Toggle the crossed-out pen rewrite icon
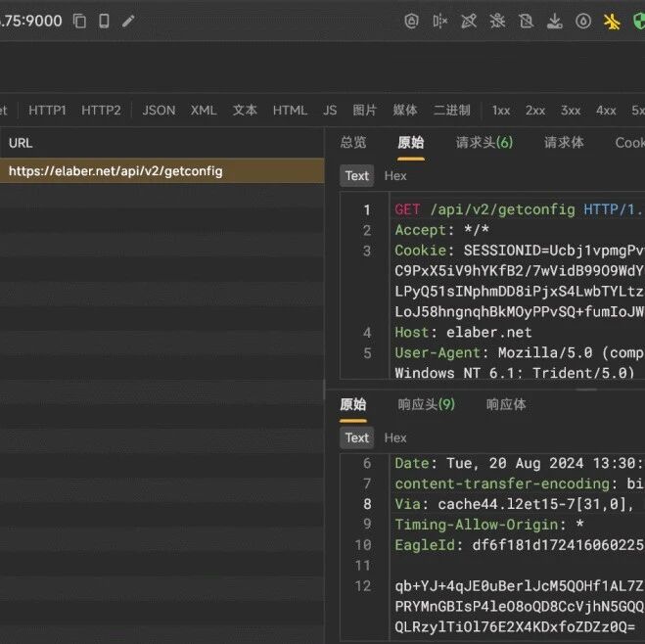The image size is (645, 644). point(469,21)
